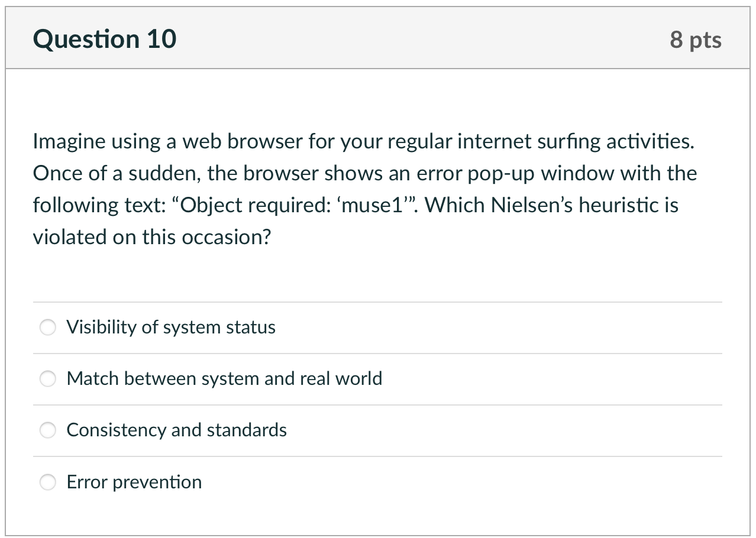The height and width of the screenshot is (538, 756).
Task: Select the radio button for Visibility of system status
Action: coord(48,327)
